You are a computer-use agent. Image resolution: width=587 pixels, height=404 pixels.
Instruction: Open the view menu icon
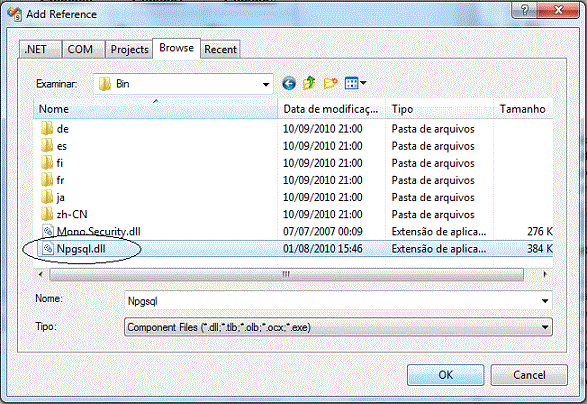pyautogui.click(x=355, y=83)
